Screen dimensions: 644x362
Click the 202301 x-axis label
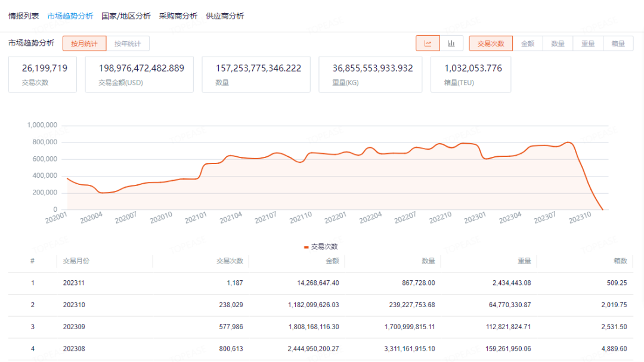[x=475, y=218]
